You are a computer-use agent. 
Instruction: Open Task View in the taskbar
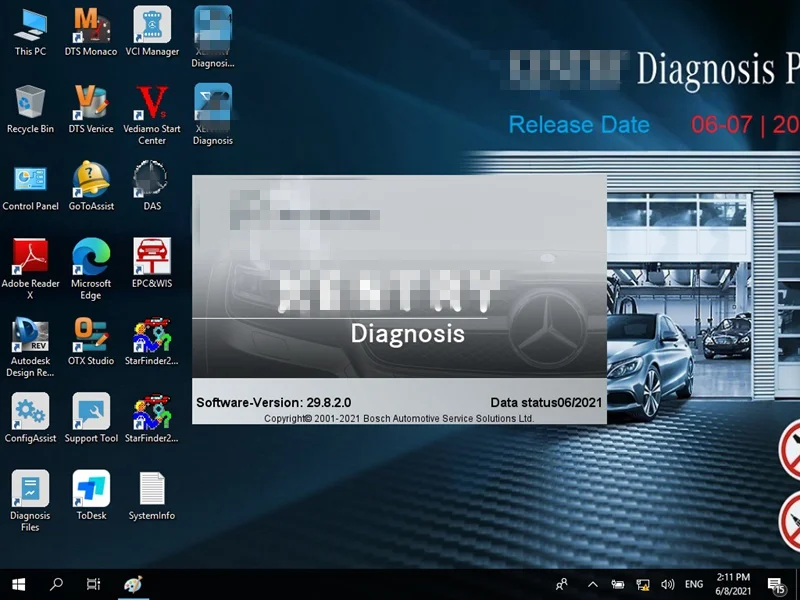pyautogui.click(x=93, y=584)
